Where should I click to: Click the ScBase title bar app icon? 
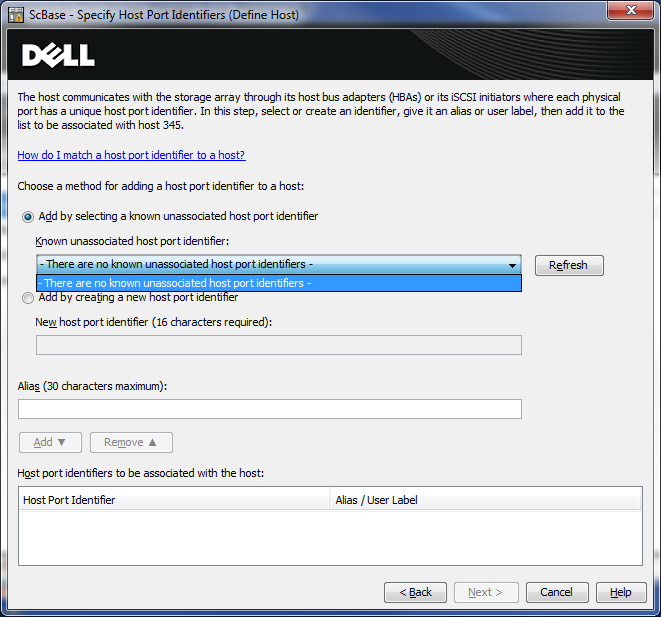tap(16, 14)
